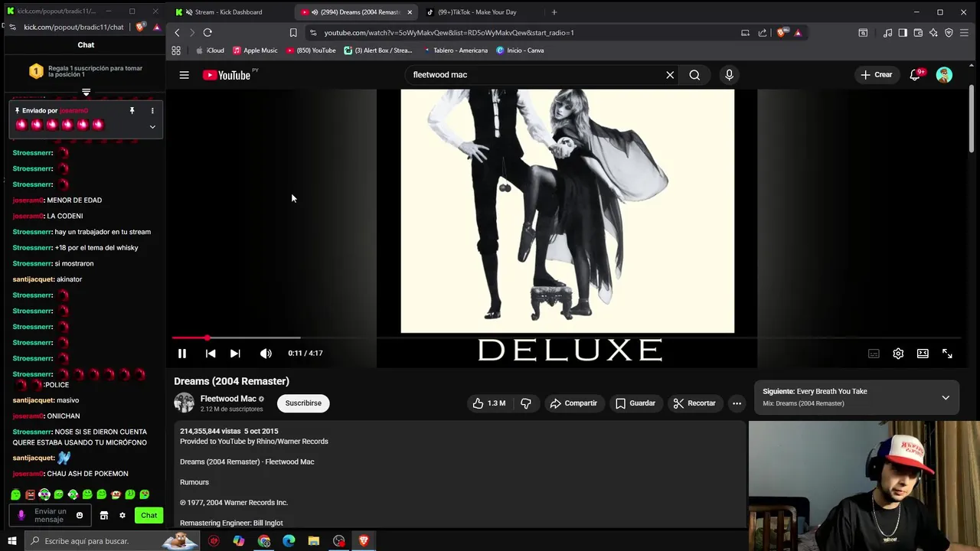980x551 pixels.
Task: Open Brave Rewards triangle icon
Action: pos(798,33)
